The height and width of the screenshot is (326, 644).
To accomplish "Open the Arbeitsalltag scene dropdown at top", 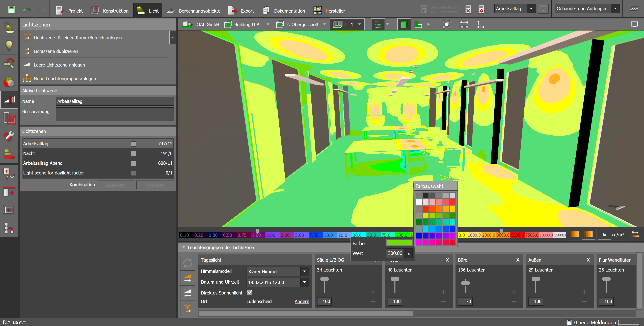I will 531,9.
